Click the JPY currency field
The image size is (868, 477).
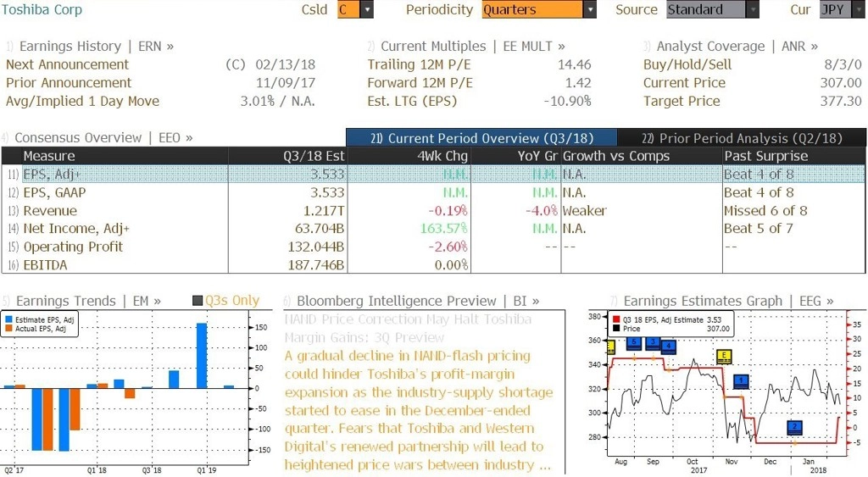835,9
